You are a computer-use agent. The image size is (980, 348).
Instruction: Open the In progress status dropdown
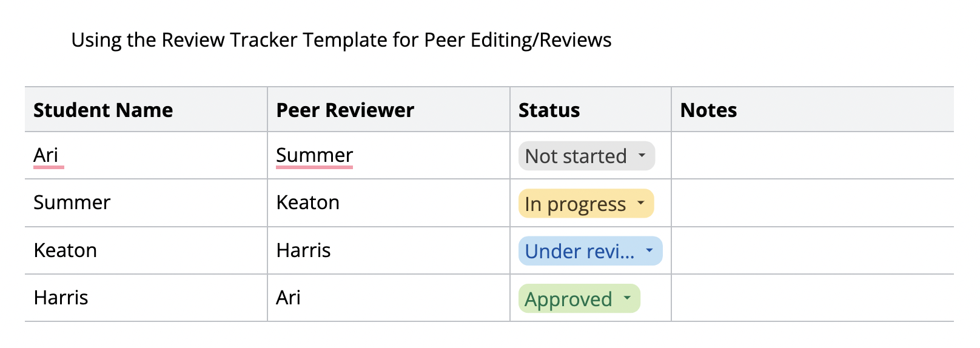[586, 204]
